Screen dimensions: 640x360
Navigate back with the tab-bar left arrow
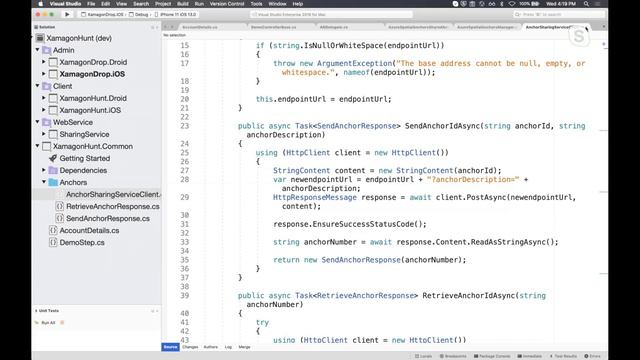click(x=165, y=27)
